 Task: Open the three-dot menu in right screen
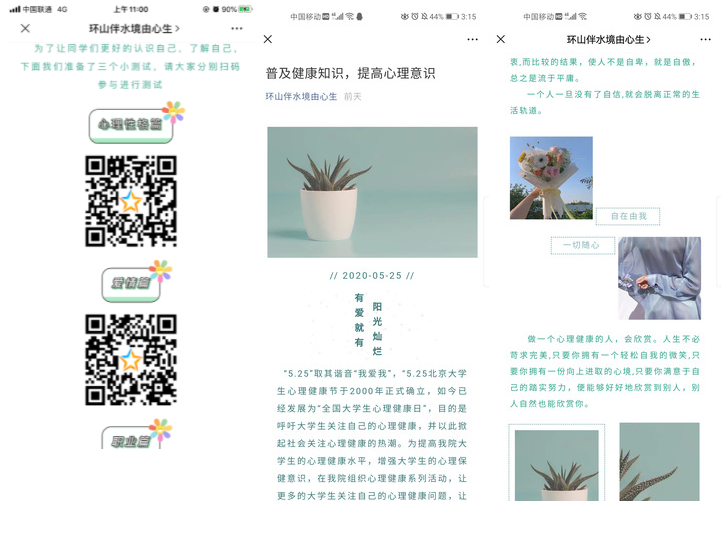705,39
